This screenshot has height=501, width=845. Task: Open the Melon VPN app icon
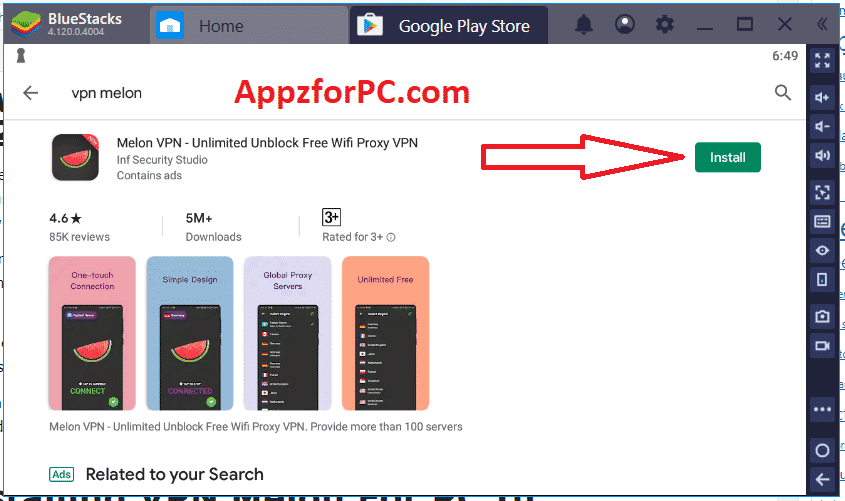click(x=75, y=157)
